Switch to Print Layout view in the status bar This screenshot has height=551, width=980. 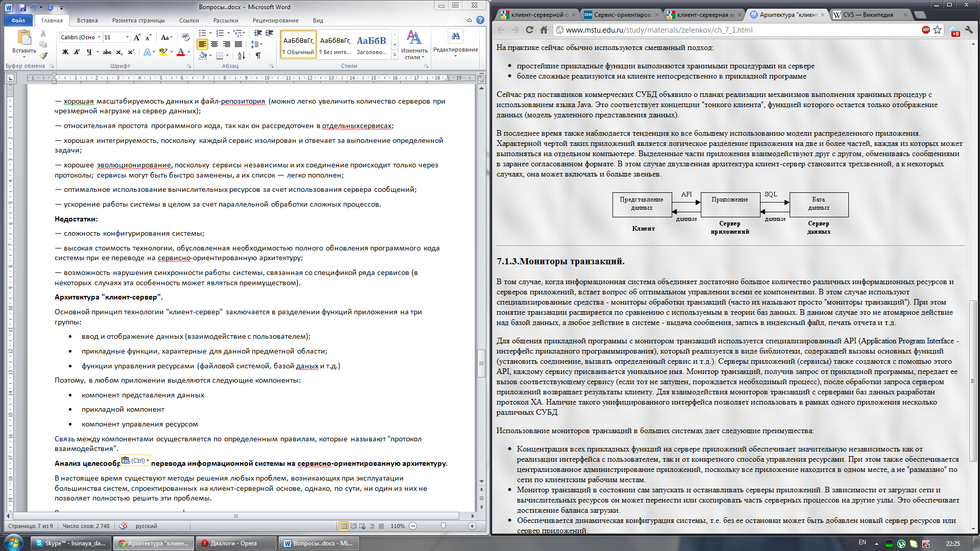tap(344, 526)
